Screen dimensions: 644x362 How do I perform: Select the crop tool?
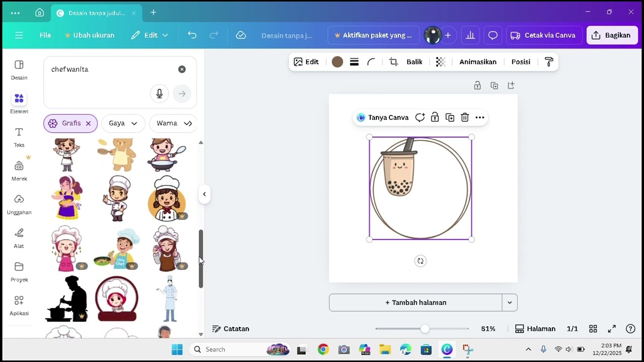coord(393,62)
